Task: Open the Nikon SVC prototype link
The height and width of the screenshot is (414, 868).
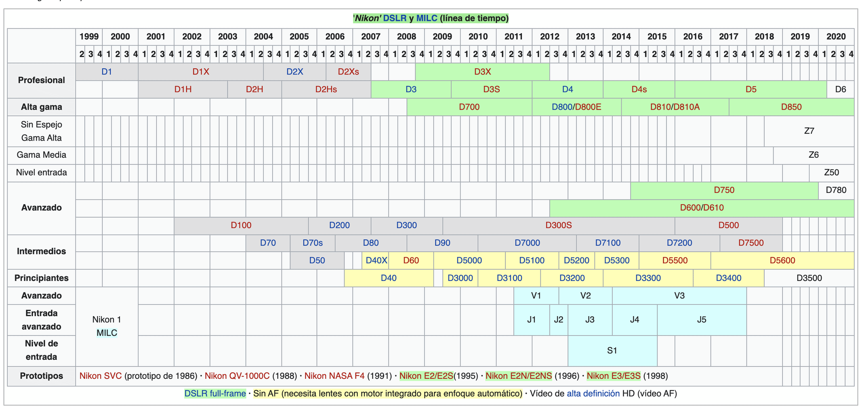Action: point(101,376)
